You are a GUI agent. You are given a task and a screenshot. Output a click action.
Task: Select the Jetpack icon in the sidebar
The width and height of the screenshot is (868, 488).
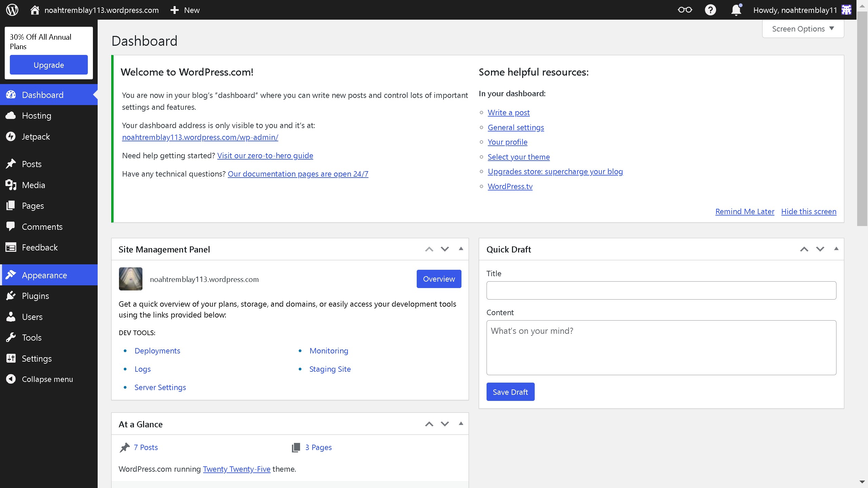11,136
